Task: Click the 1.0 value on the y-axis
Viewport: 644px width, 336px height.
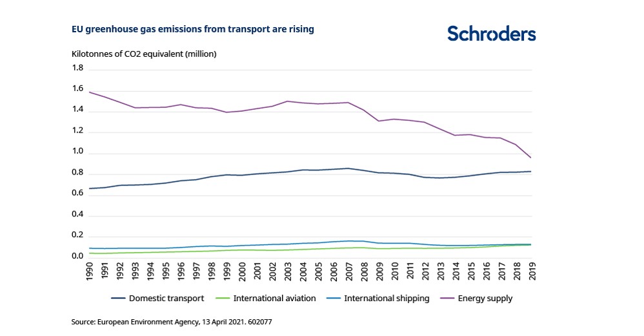Action: 77,152
